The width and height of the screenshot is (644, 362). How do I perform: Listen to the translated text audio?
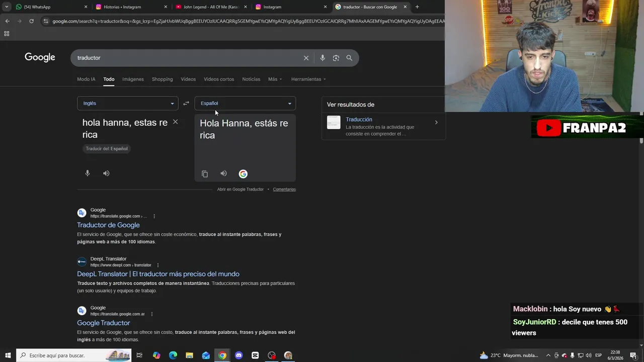pos(223,173)
